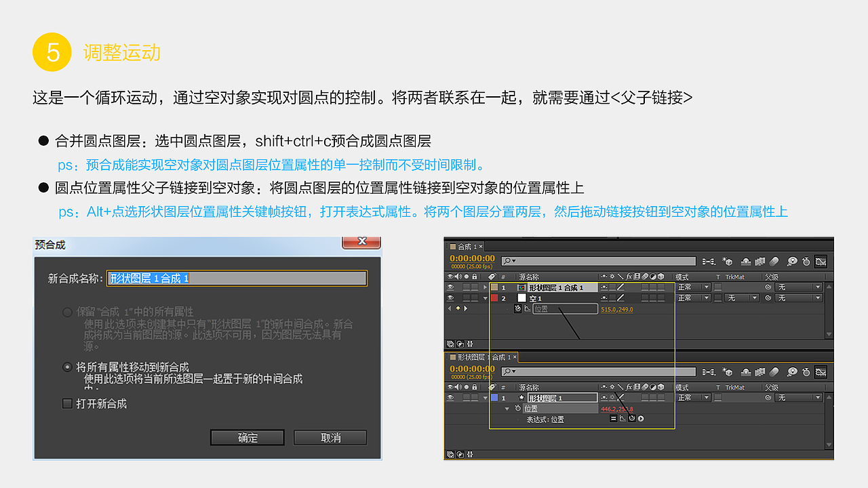Collapse the 空 1 layer twirl arrow
This screenshot has height=488, width=868.
[x=486, y=298]
